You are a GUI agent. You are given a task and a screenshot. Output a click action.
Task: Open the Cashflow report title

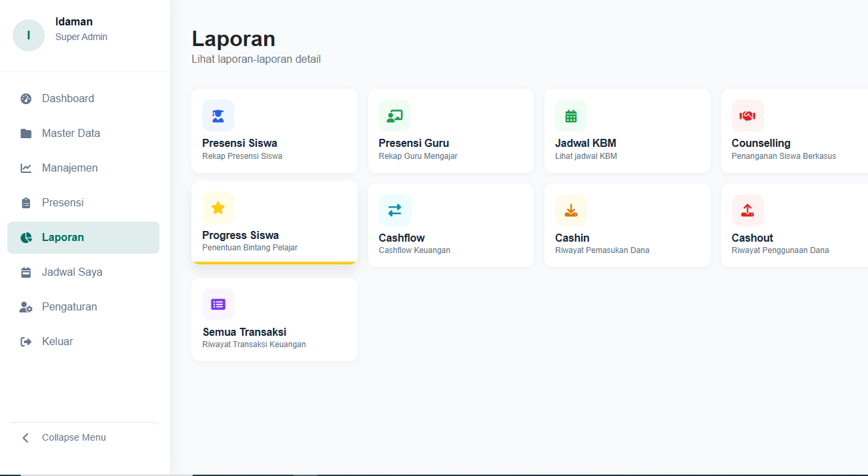point(402,238)
